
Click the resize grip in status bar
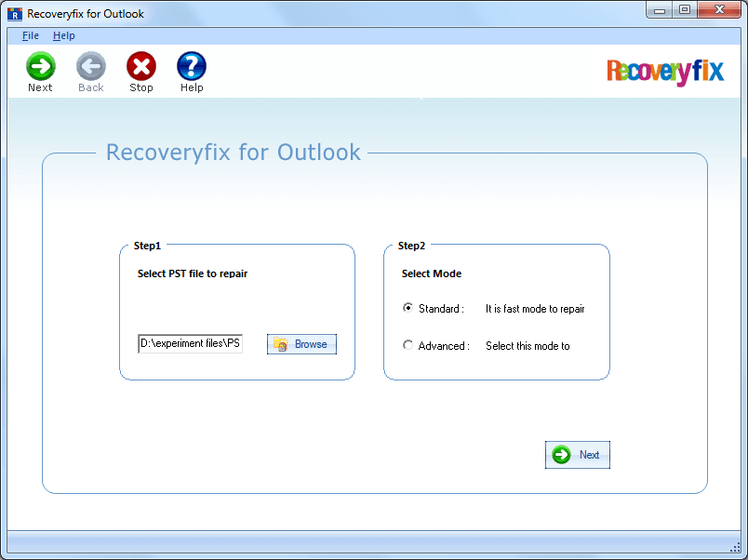[735, 546]
